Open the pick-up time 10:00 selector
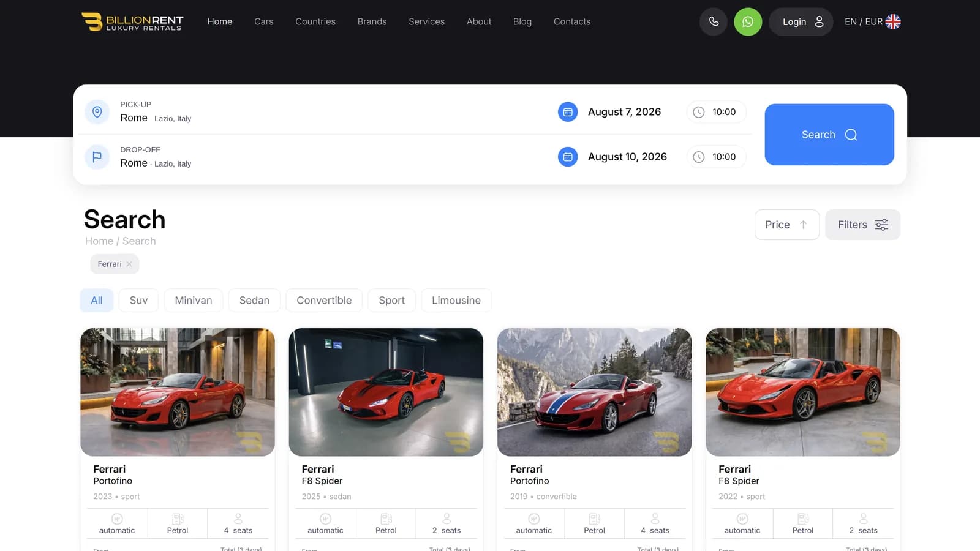The image size is (980, 551). [x=715, y=112]
